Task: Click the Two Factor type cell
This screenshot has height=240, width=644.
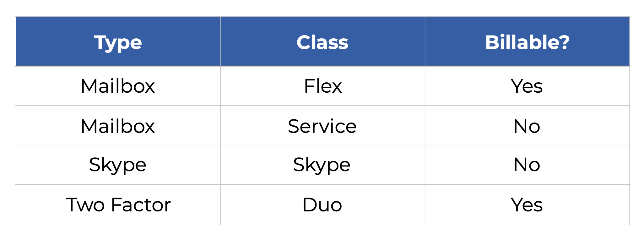Action: click(x=118, y=205)
